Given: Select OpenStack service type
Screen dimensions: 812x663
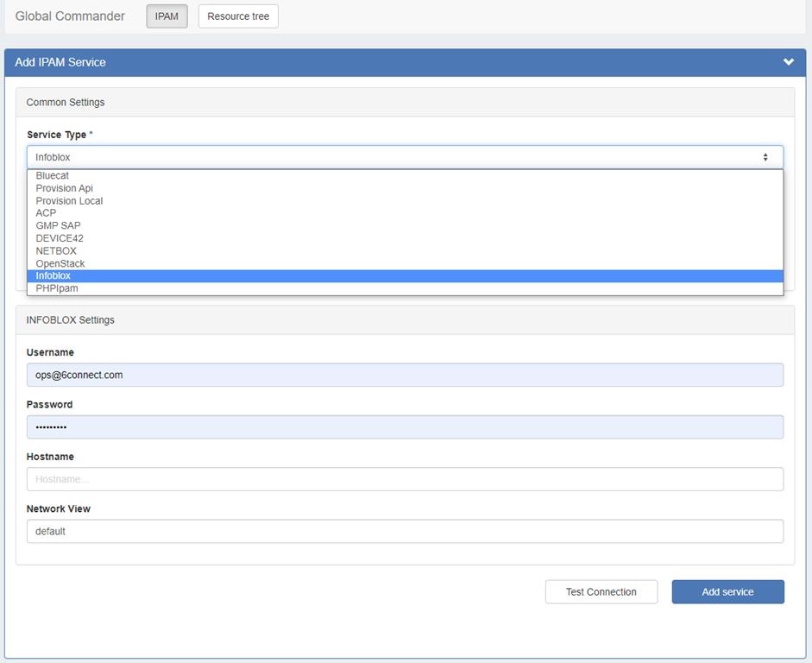Looking at the screenshot, I should (60, 263).
